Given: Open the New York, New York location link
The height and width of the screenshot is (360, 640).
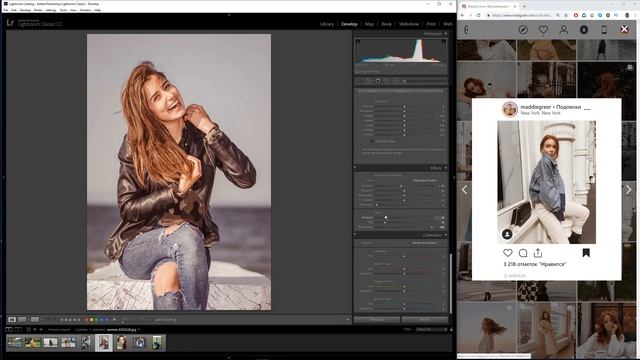Looking at the screenshot, I should coord(540,113).
